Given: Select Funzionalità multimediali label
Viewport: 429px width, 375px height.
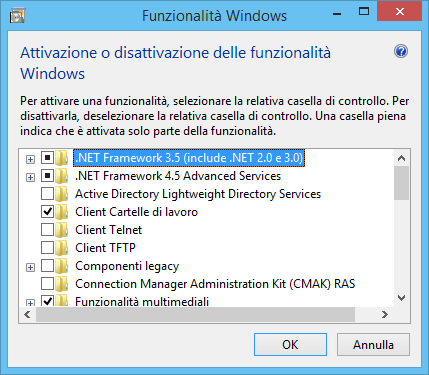Looking at the screenshot, I should tap(142, 301).
